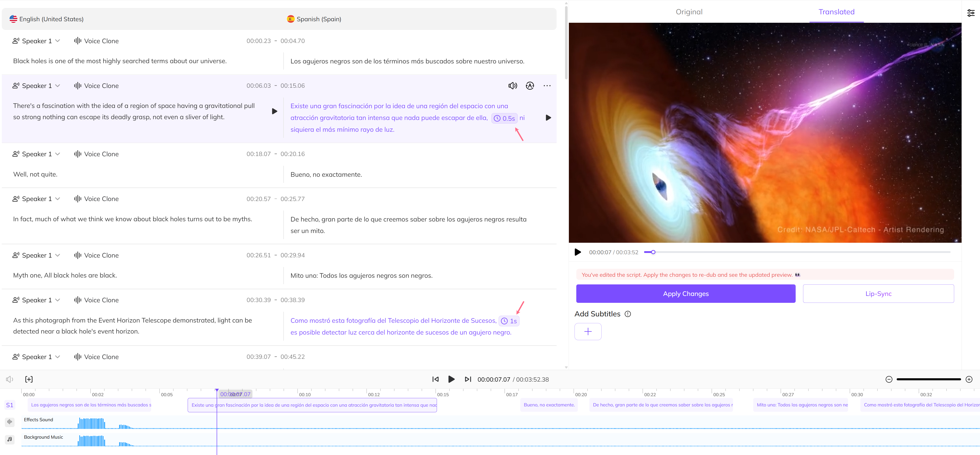The width and height of the screenshot is (980, 455).
Task: Expand Speaker 1 dropdown for 'Well, not quite' segment
Action: [58, 154]
